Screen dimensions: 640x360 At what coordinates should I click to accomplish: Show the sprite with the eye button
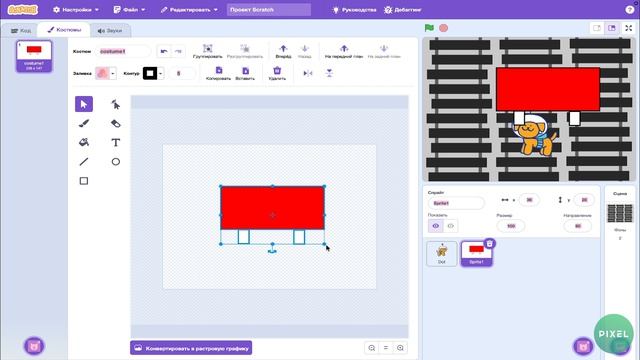[x=436, y=226]
